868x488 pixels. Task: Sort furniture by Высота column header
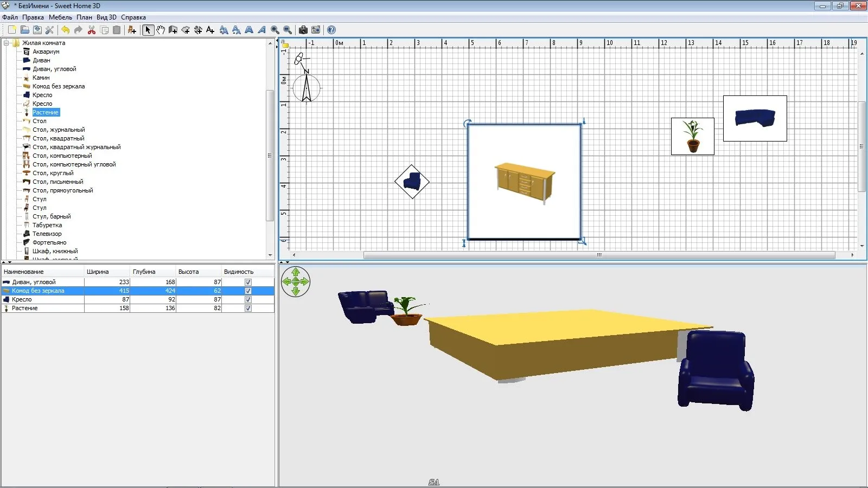pyautogui.click(x=199, y=272)
